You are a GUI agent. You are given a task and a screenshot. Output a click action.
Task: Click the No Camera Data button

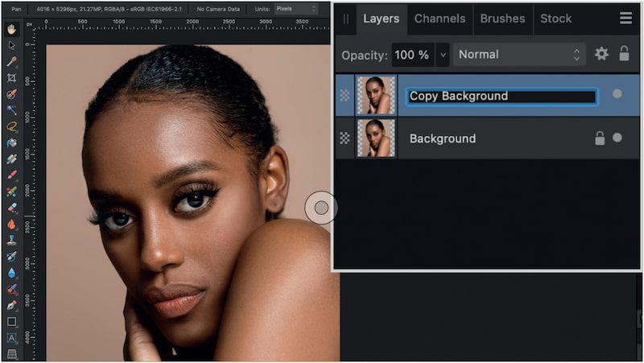point(220,8)
